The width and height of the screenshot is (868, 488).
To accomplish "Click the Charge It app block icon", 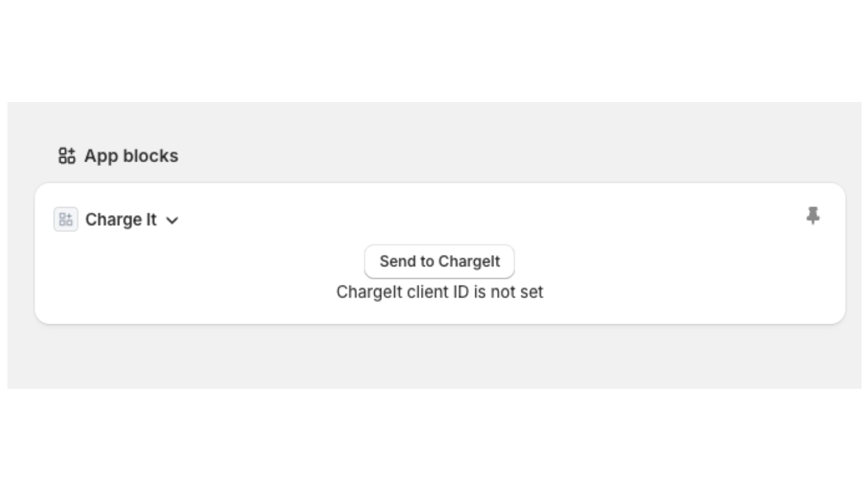I will click(66, 220).
